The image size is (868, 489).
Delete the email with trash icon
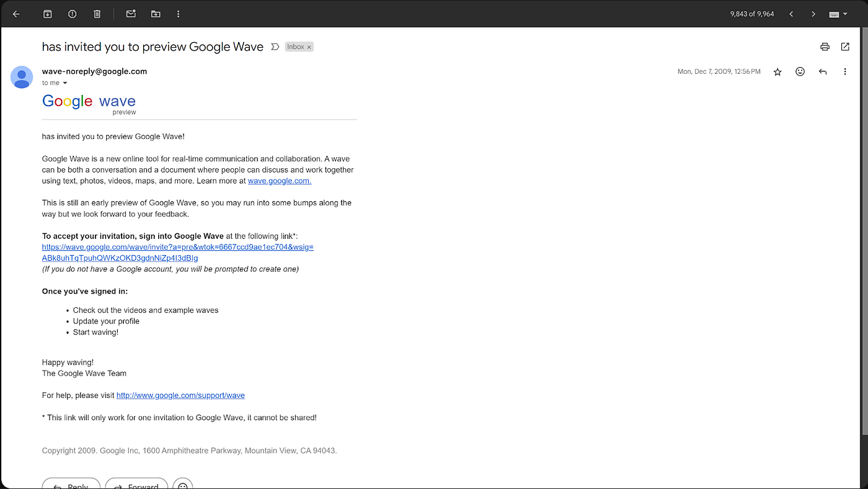click(x=97, y=14)
